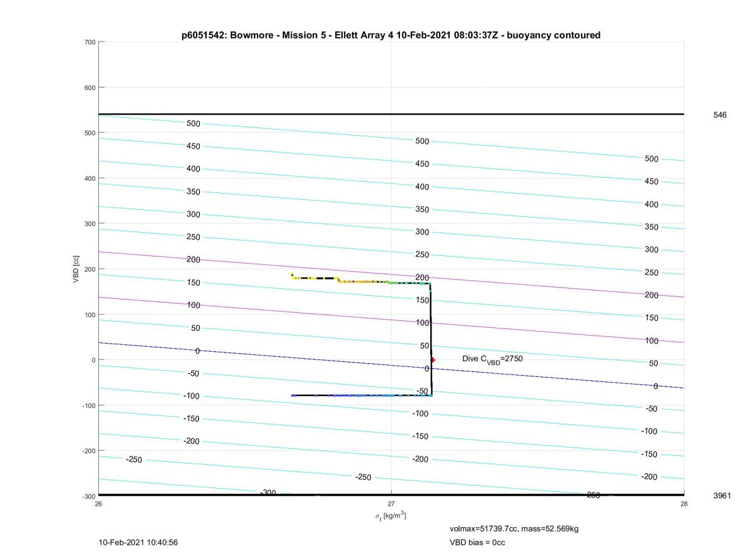Click the y-axis tick label '600'
The image size is (756, 558).
pyautogui.click(x=89, y=88)
